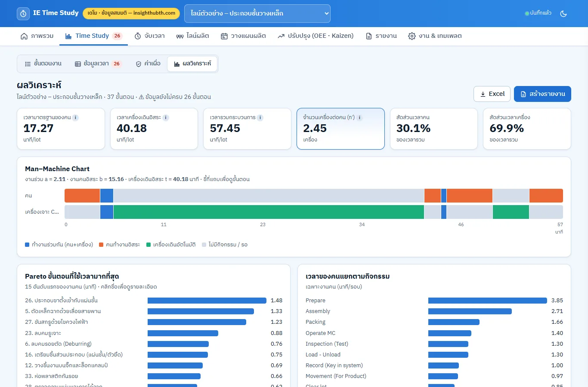
Task: Show info for เวลามาตรฐานของคน
Action: pyautogui.click(x=75, y=117)
